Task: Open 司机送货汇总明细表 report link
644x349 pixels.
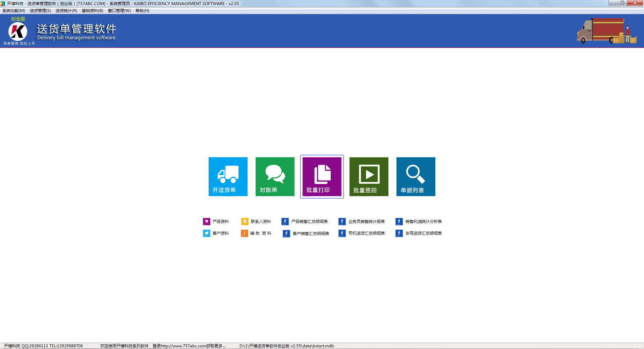Action: click(x=367, y=233)
